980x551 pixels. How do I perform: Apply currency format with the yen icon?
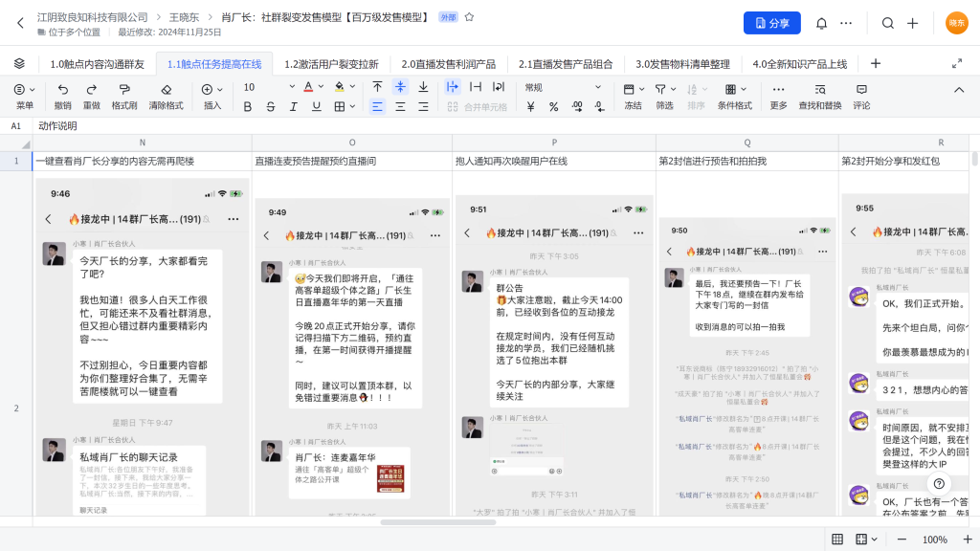point(530,107)
